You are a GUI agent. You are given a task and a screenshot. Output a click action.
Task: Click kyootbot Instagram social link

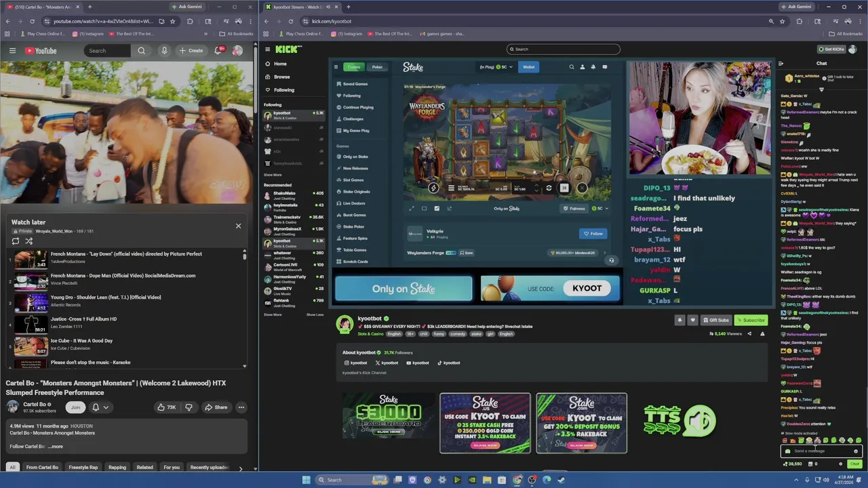pyautogui.click(x=355, y=363)
